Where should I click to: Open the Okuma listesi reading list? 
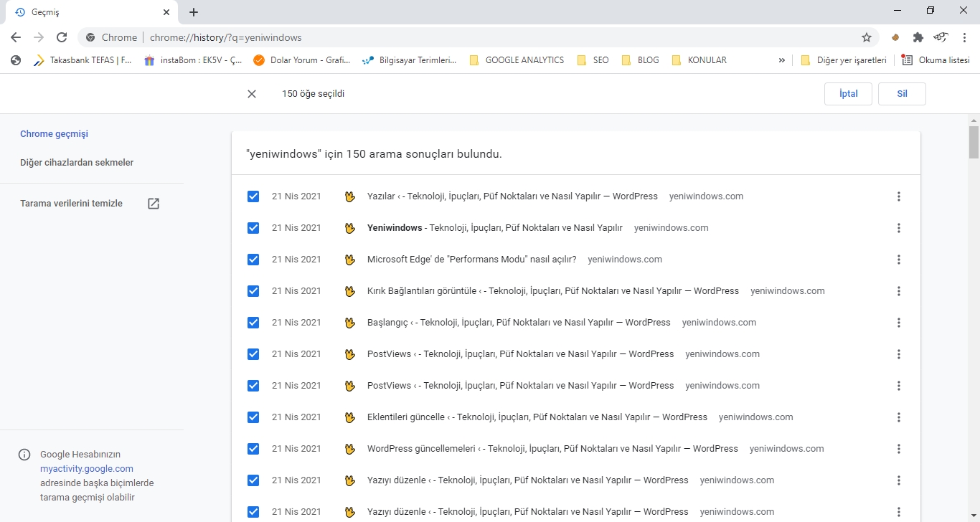pyautogui.click(x=936, y=60)
